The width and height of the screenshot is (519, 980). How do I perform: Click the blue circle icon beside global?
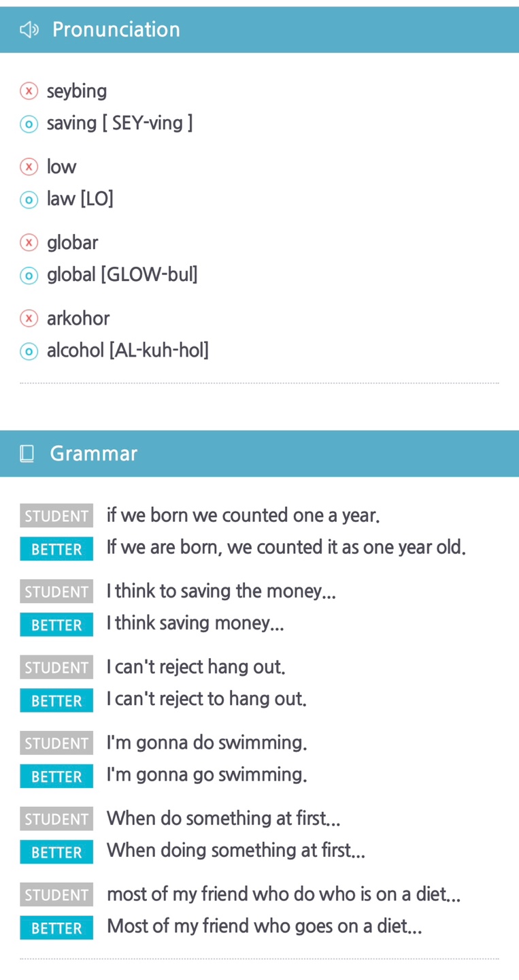(x=29, y=276)
